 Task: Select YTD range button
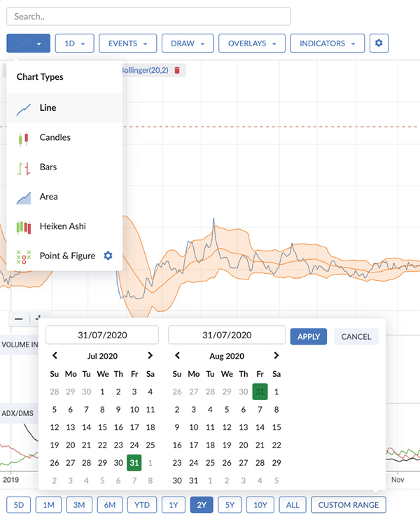[142, 505]
